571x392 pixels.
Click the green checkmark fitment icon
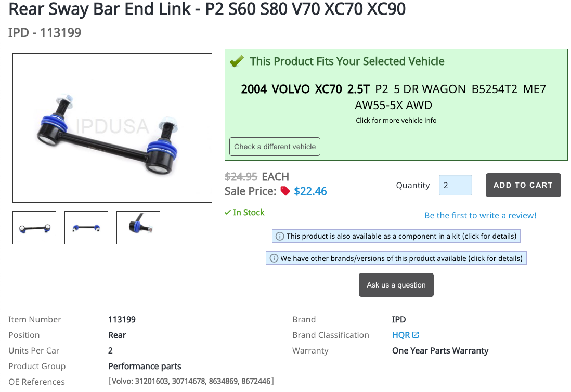[x=237, y=61]
